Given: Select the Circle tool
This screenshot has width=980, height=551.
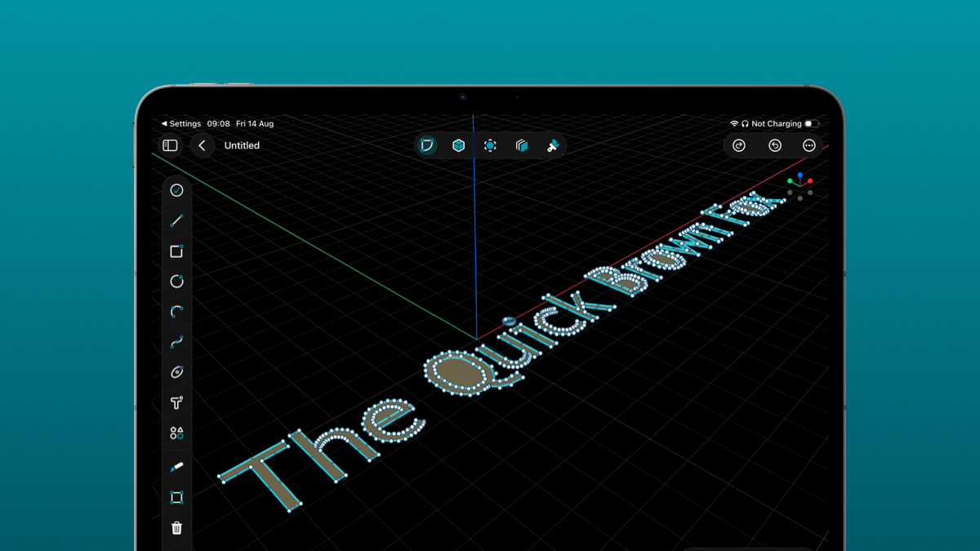Looking at the screenshot, I should point(176,281).
